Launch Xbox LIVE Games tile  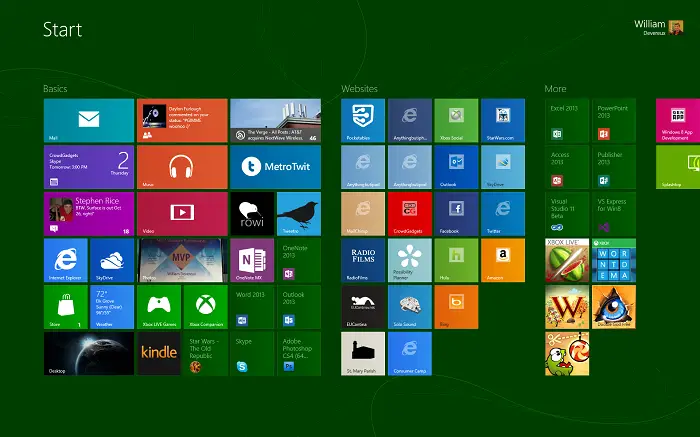[x=159, y=307]
